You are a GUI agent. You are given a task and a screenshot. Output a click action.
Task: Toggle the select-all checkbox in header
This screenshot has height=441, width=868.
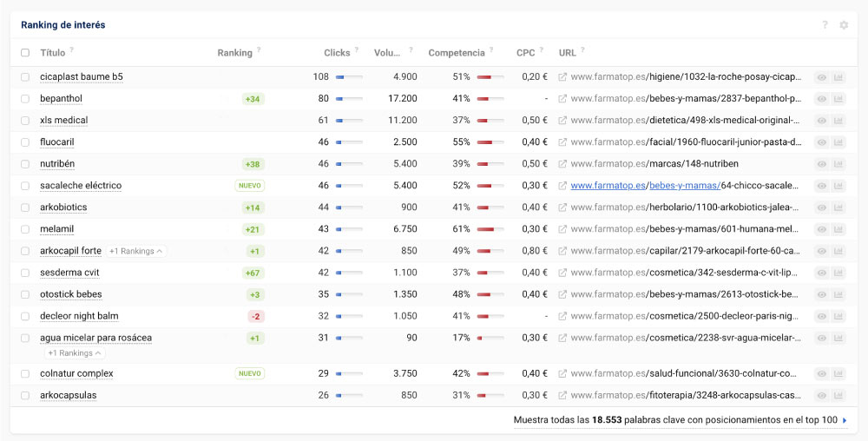coord(25,53)
